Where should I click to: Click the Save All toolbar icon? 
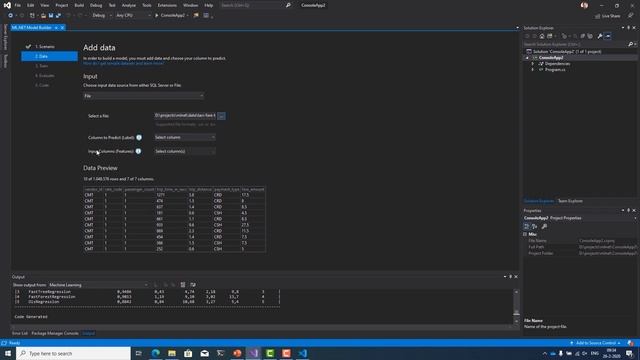(58, 16)
